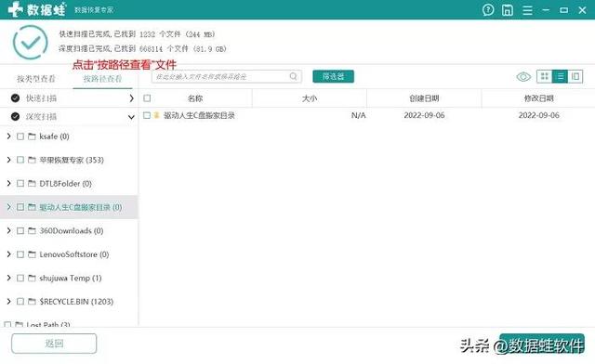Viewport: 595px width, 364px height.
Task: Click the search magnifier icon
Action: (x=294, y=76)
